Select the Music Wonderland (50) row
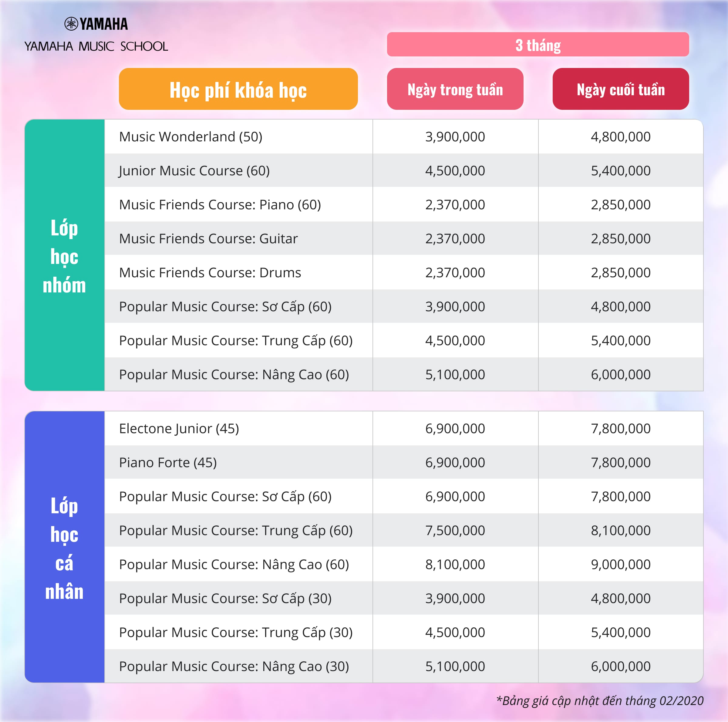 (x=191, y=137)
